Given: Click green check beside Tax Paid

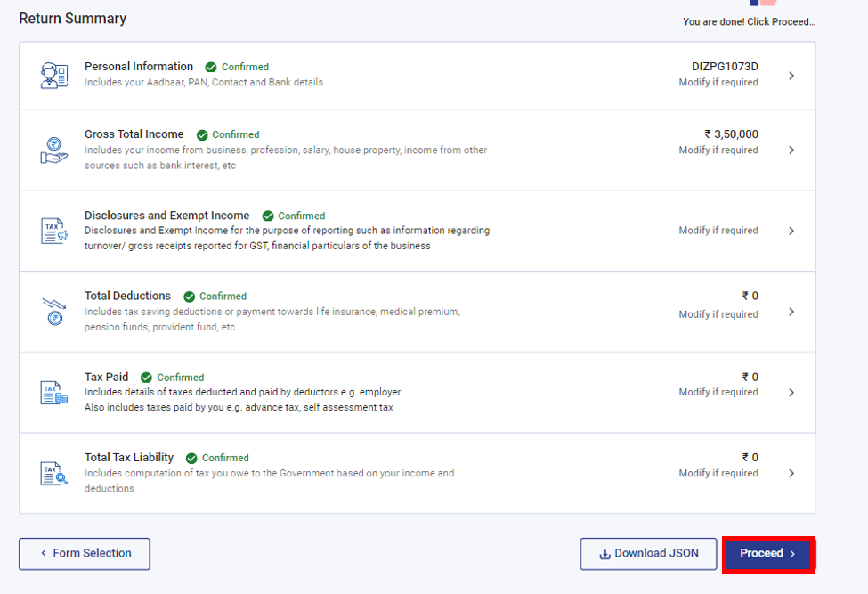Looking at the screenshot, I should (146, 378).
